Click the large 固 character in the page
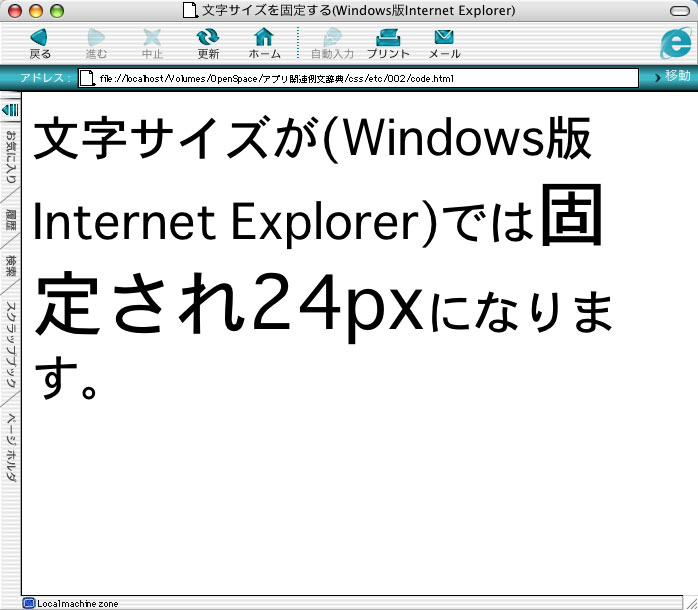This screenshot has width=698, height=610. pos(571,215)
